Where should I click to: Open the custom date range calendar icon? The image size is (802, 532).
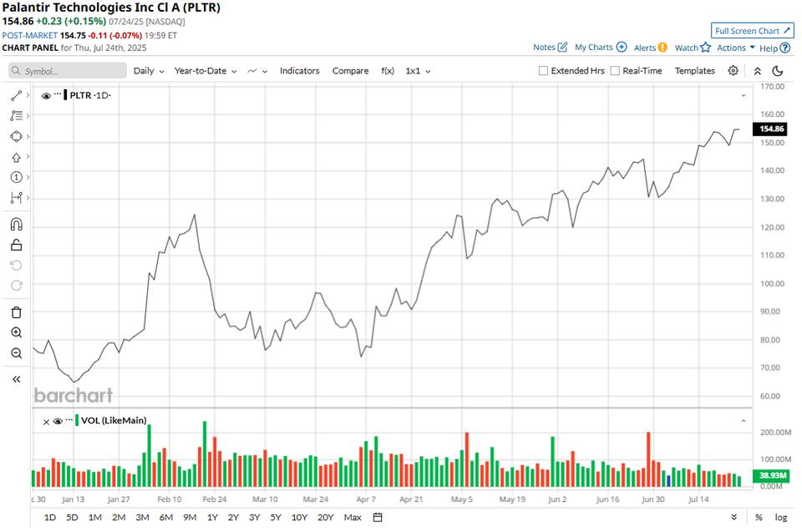click(378, 517)
